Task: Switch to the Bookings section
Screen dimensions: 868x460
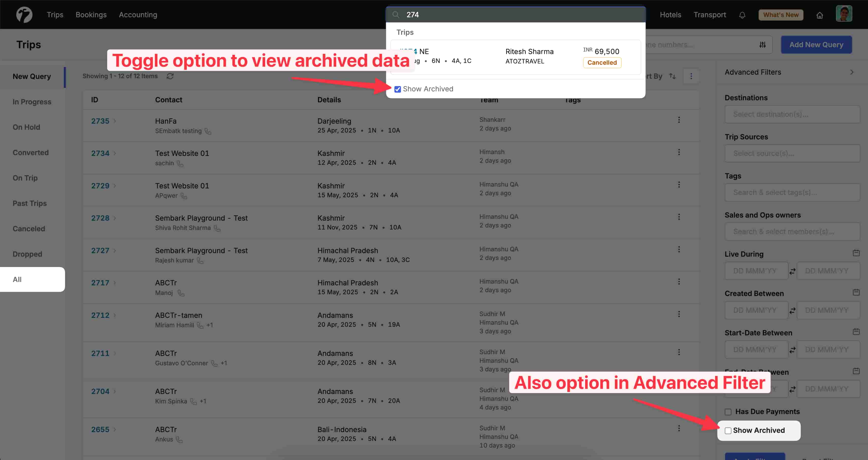Action: tap(91, 14)
